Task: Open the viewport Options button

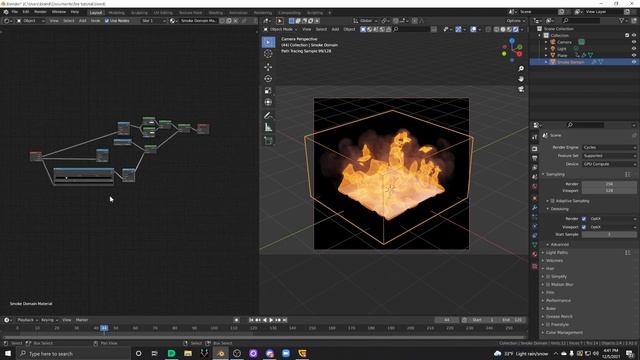Action: click(516, 21)
